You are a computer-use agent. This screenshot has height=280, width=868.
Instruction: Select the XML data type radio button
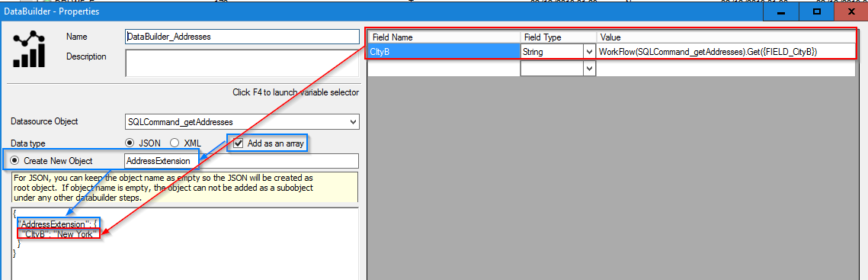click(x=175, y=143)
